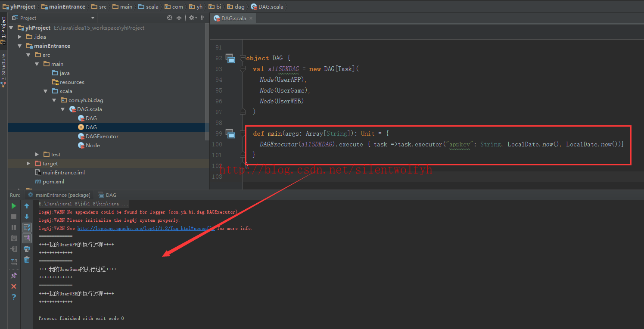Toggle Use Soft Wraps in console
The height and width of the screenshot is (329, 644).
pyautogui.click(x=27, y=227)
